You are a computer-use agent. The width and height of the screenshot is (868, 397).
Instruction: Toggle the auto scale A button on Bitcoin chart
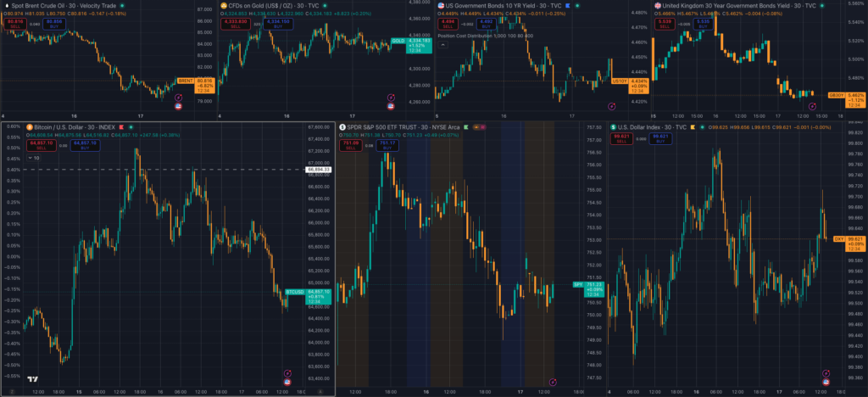point(320,392)
